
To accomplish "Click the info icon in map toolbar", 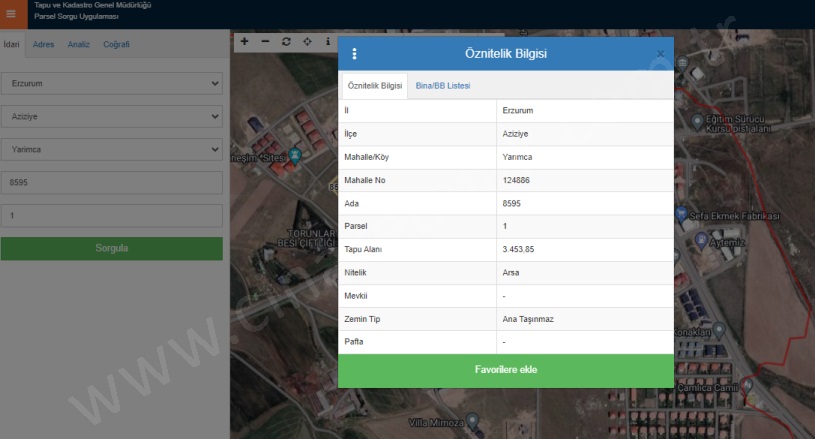I will 327,42.
